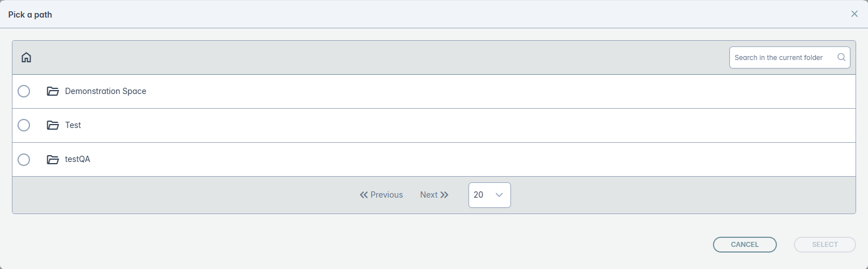Click the Next double-chevron icon

tap(444, 195)
